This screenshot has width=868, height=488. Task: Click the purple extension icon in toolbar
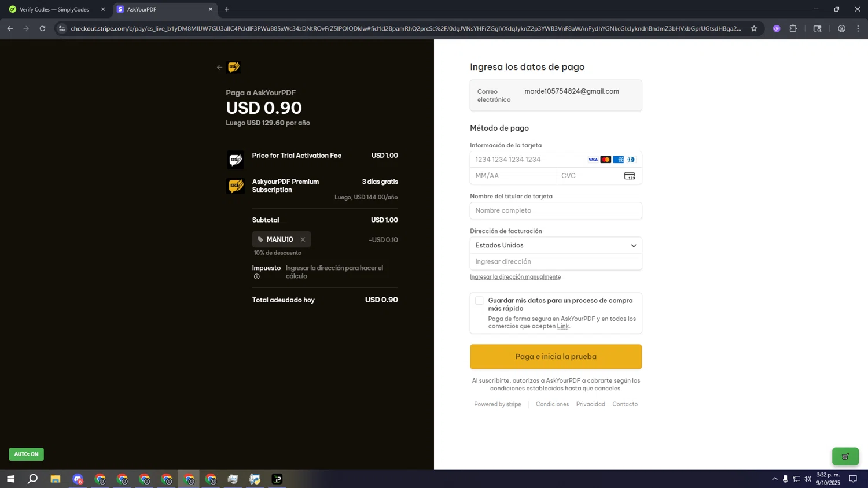(x=777, y=28)
